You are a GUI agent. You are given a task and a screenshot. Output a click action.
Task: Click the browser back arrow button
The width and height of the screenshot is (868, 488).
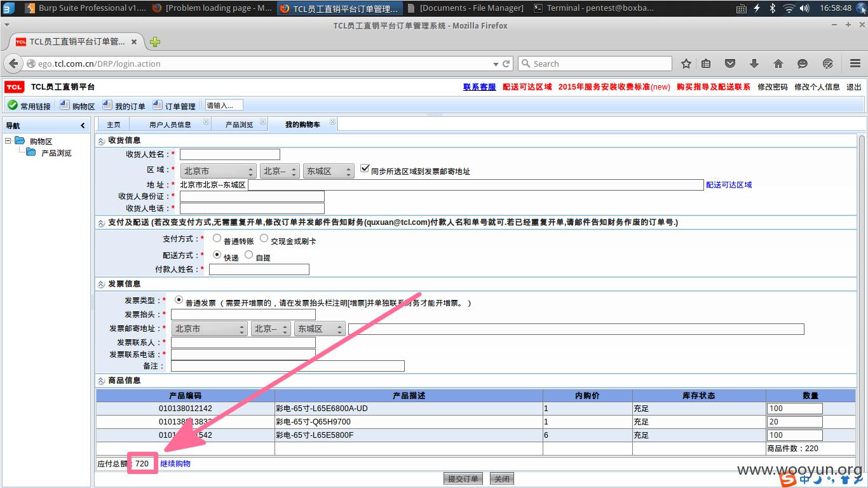pos(13,64)
